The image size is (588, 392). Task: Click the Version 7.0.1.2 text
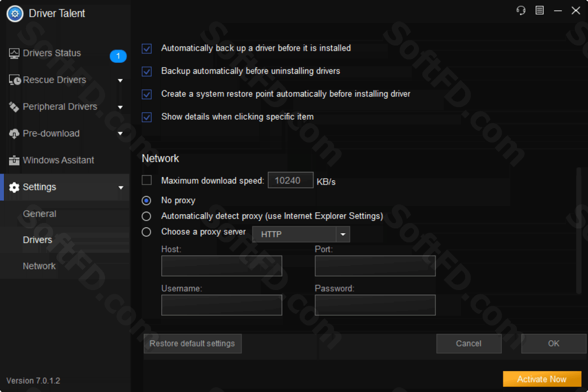[33, 381]
